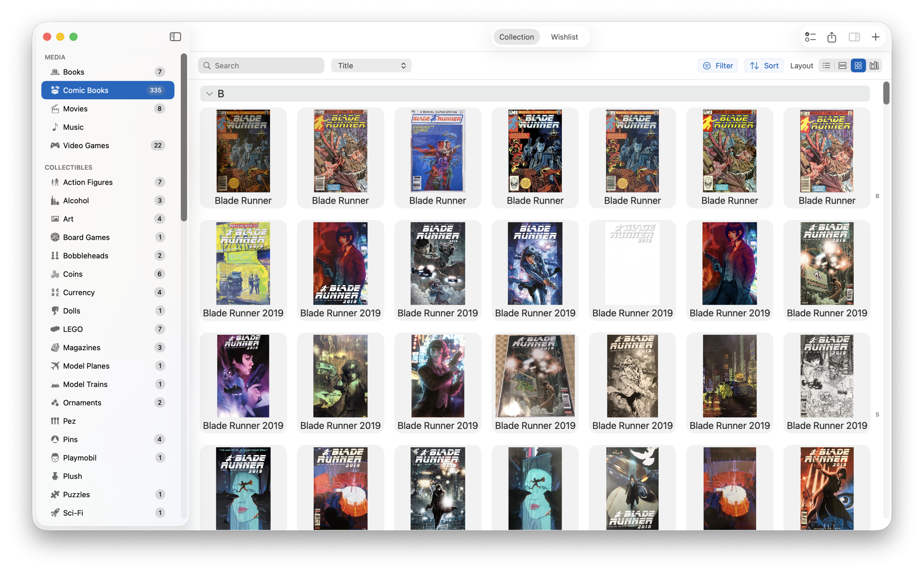924x573 pixels.
Task: Click inside the Search field
Action: (261, 65)
